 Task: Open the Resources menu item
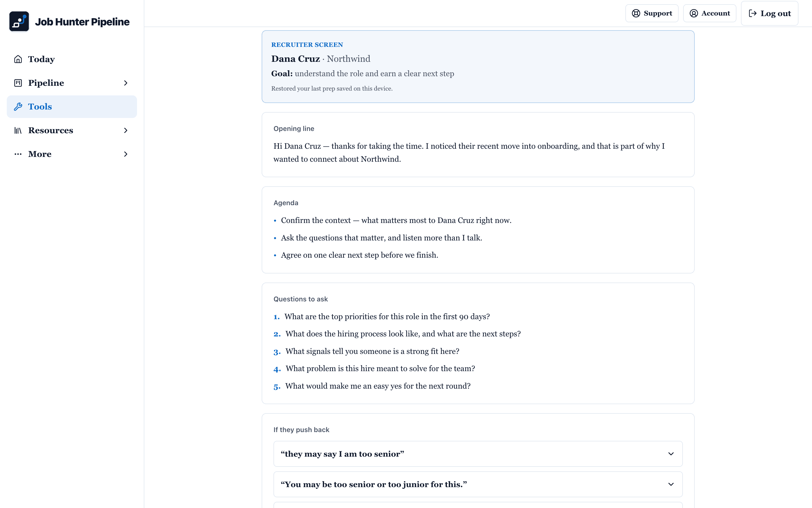coord(72,130)
